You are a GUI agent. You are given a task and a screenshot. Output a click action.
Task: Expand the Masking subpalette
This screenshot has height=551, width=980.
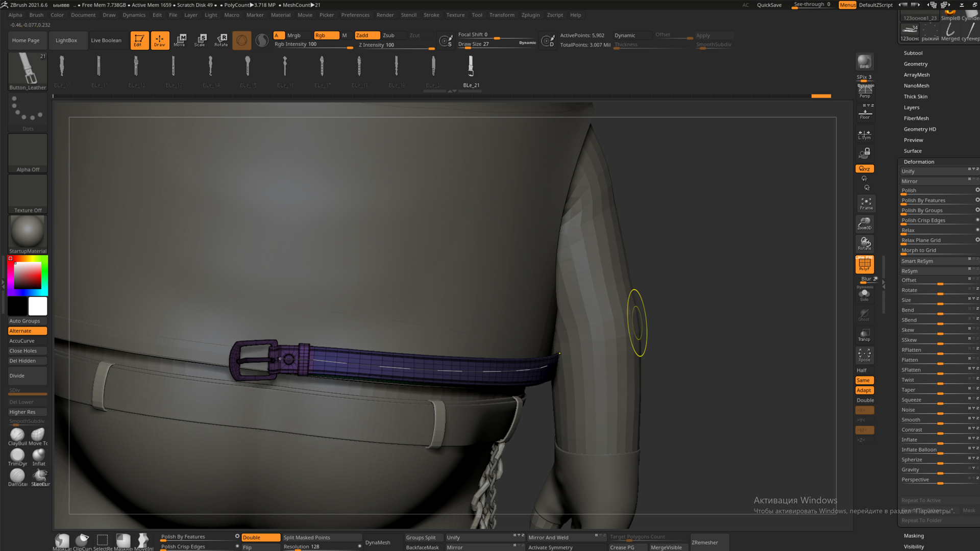pyautogui.click(x=914, y=536)
